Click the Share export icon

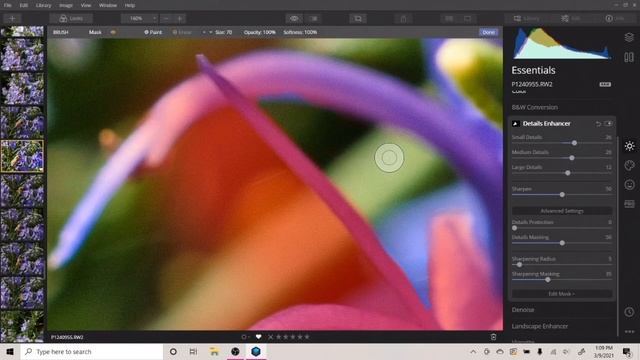[x=403, y=18]
